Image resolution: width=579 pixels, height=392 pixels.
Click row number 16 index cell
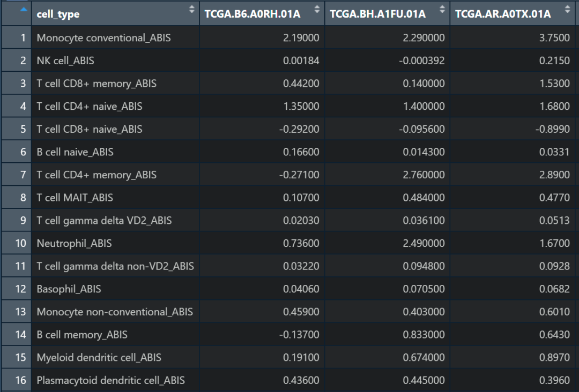(x=17, y=381)
